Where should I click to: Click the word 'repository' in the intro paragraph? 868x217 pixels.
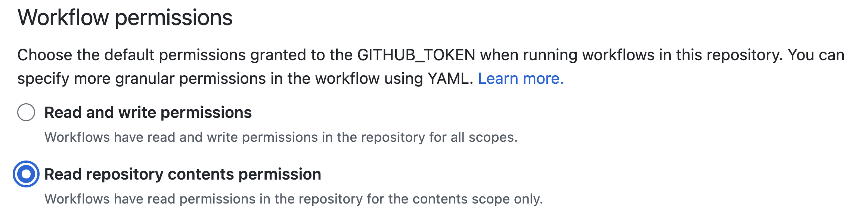[744, 55]
